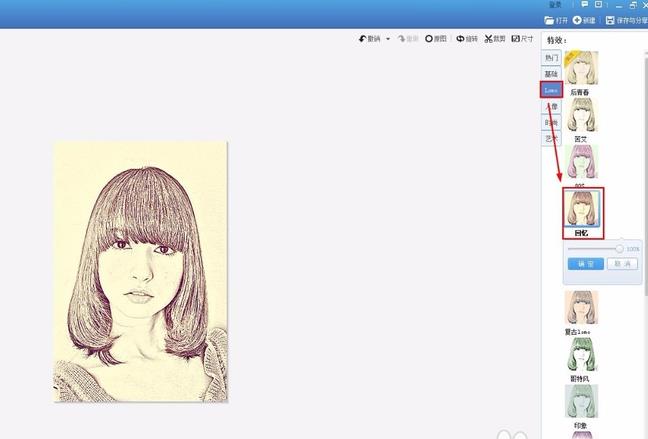This screenshot has width=648, height=439.
Task: Expand the dropdown arrow beside Undo
Action: [388, 39]
